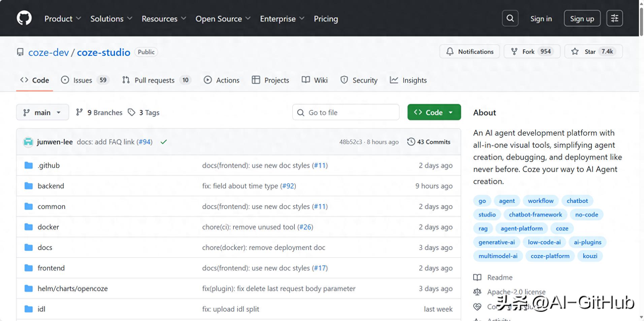Focus the Go to file search field
Image resolution: width=644 pixels, height=321 pixels.
click(x=346, y=112)
